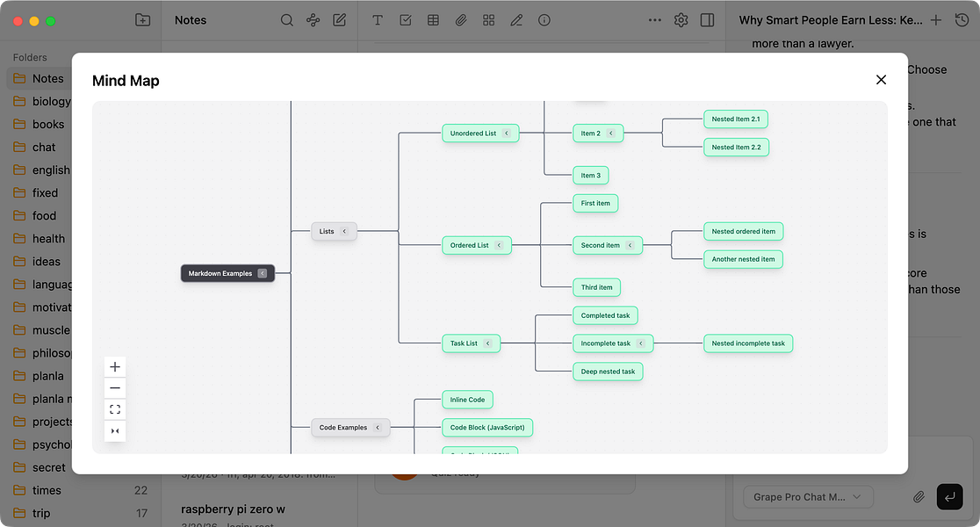Toggle the right sidebar panel icon
The width and height of the screenshot is (980, 527).
pos(707,20)
